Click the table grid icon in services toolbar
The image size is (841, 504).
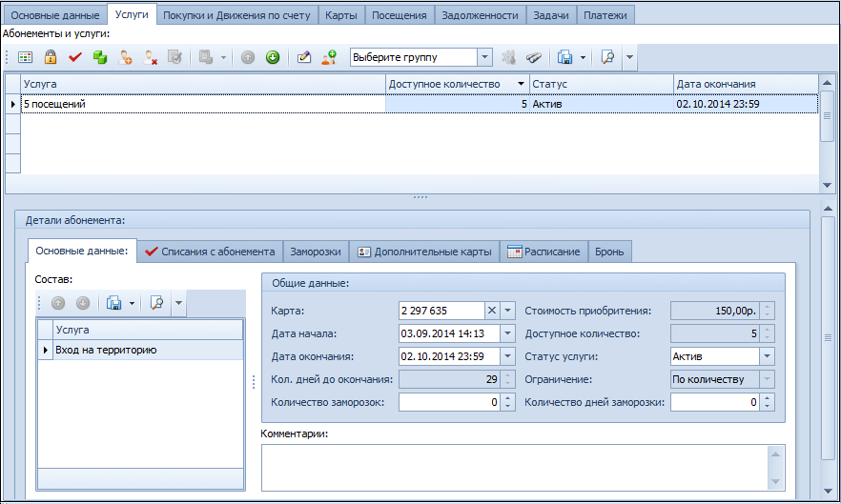point(25,57)
